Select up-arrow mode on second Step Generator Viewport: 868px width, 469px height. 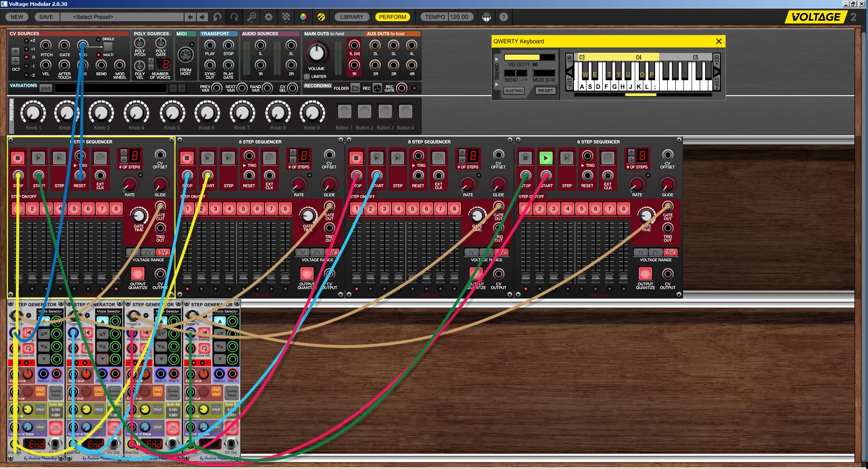point(102,321)
